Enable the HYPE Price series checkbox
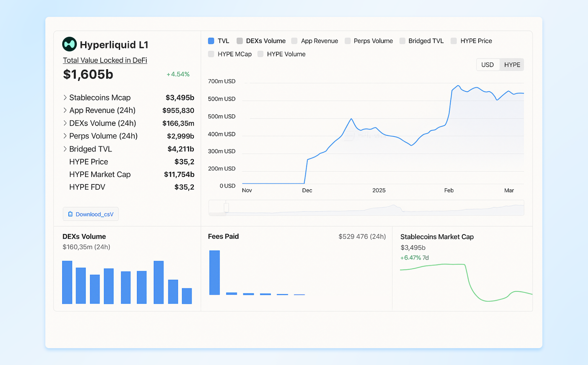Screen dimensions: 588x365 [454, 41]
